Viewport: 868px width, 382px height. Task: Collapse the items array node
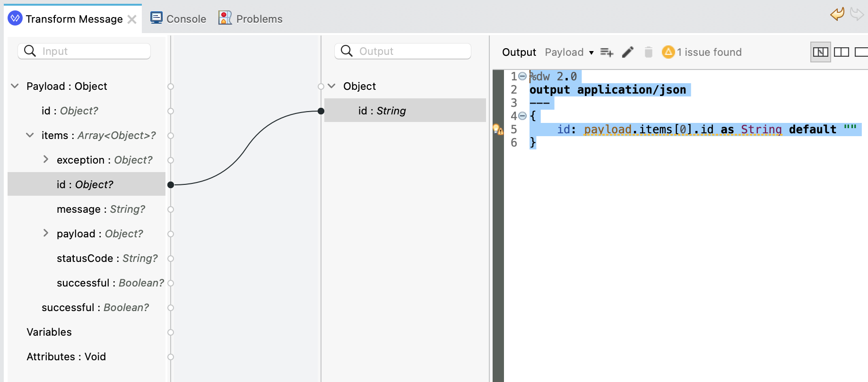pyautogui.click(x=30, y=135)
